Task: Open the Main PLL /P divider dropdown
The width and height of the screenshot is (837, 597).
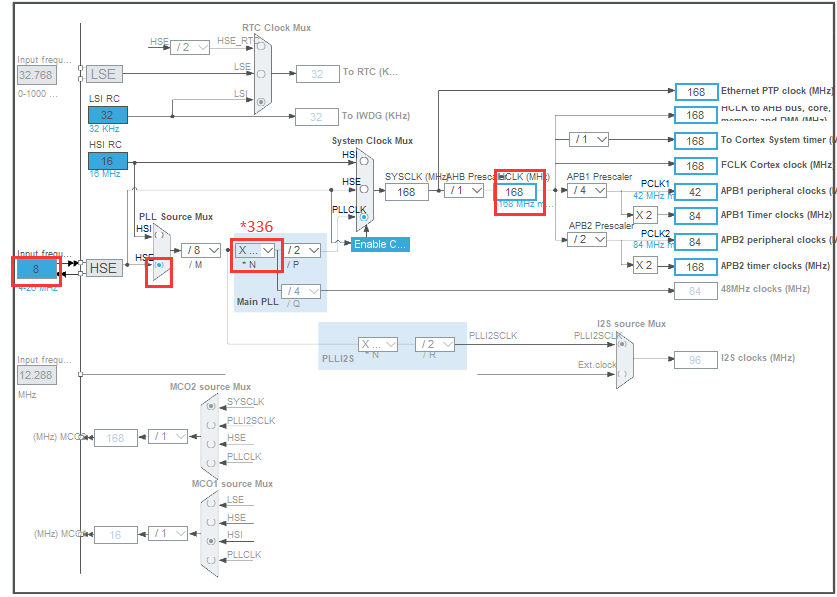Action: pos(301,250)
